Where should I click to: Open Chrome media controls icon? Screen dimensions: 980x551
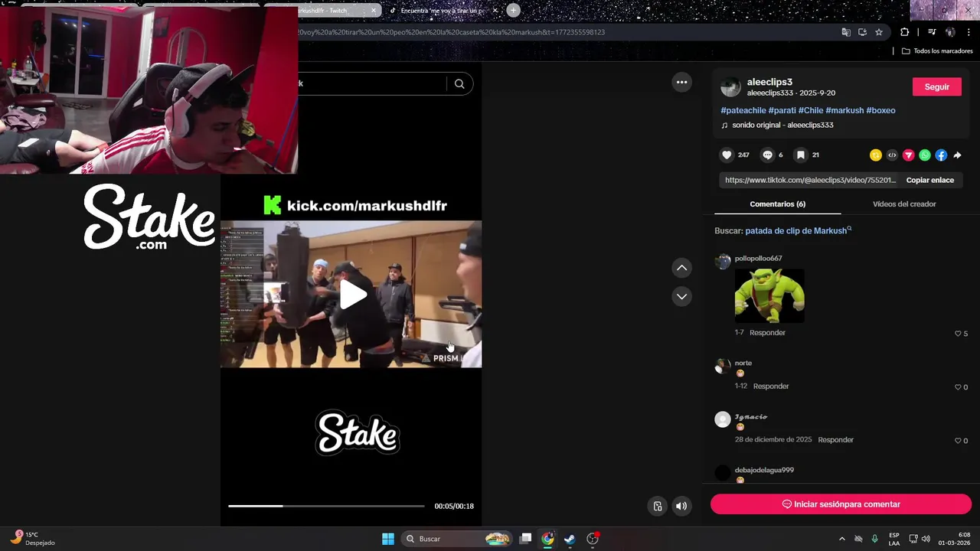[x=932, y=32]
